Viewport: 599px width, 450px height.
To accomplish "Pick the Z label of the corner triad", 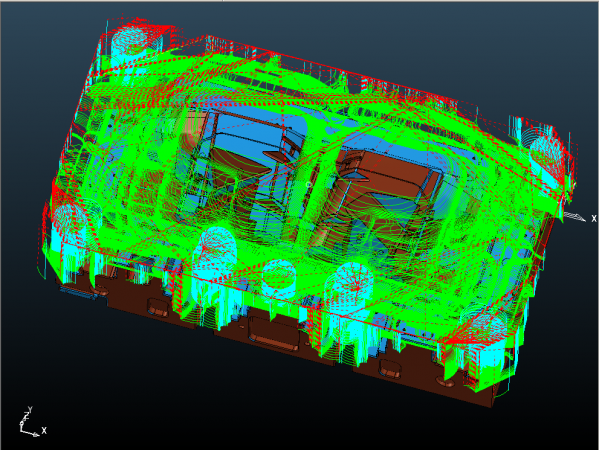I will pyautogui.click(x=26, y=415).
